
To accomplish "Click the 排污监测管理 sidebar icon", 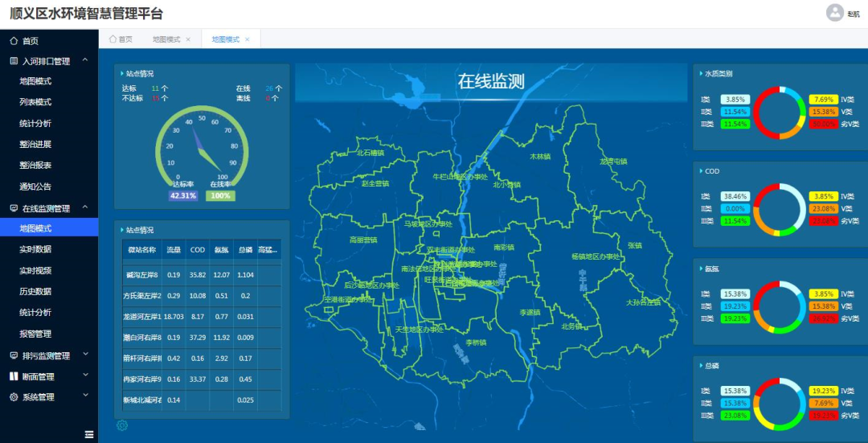I will pyautogui.click(x=14, y=355).
